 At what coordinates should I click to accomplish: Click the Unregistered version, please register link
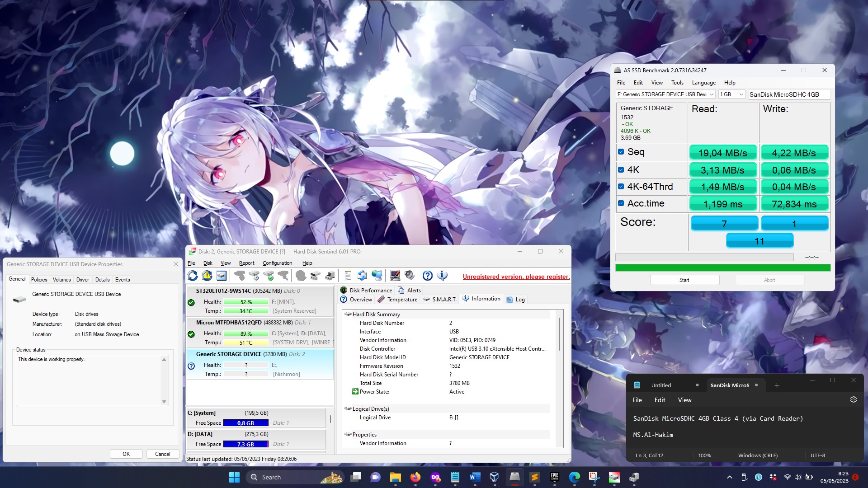pos(516,277)
